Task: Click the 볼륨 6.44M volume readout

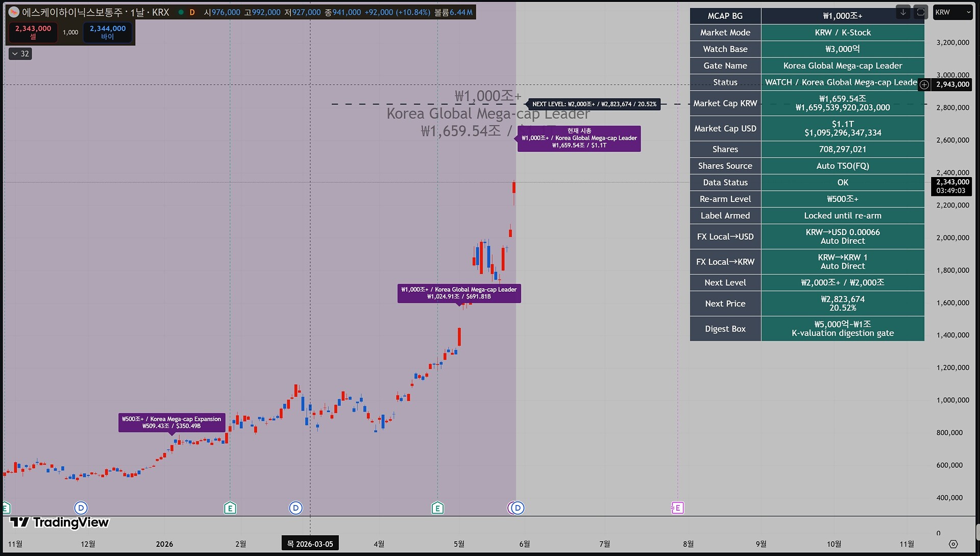Action: (x=453, y=12)
